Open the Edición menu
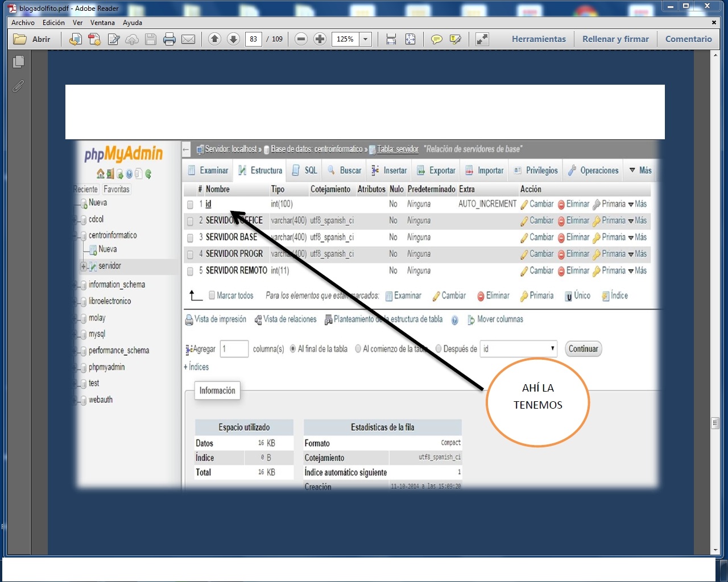Viewport: 728px width, 582px height. pyautogui.click(x=53, y=23)
